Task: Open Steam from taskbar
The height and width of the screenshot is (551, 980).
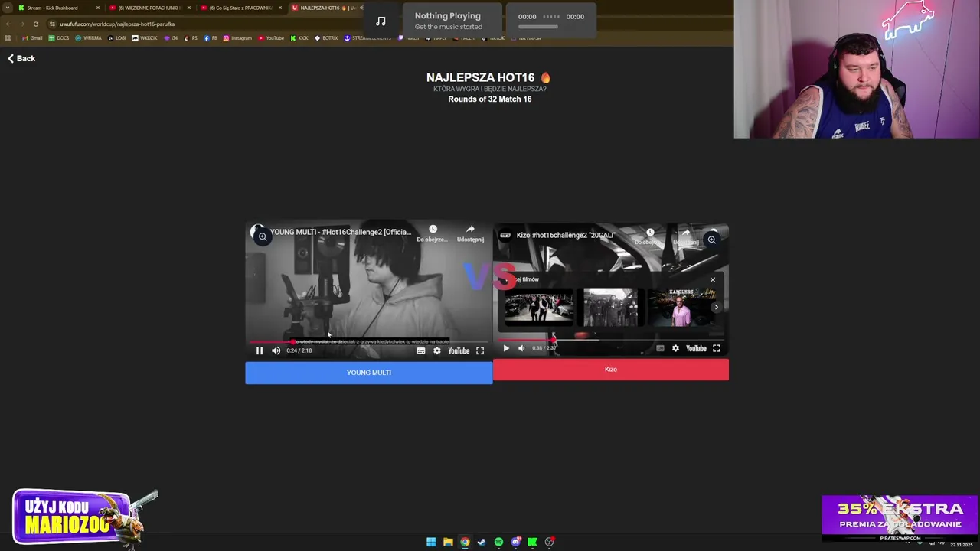Action: (x=482, y=542)
